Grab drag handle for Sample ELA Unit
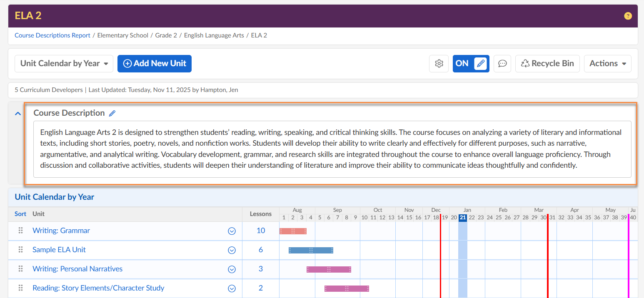Viewport: 644px width, 298px height. [20, 250]
